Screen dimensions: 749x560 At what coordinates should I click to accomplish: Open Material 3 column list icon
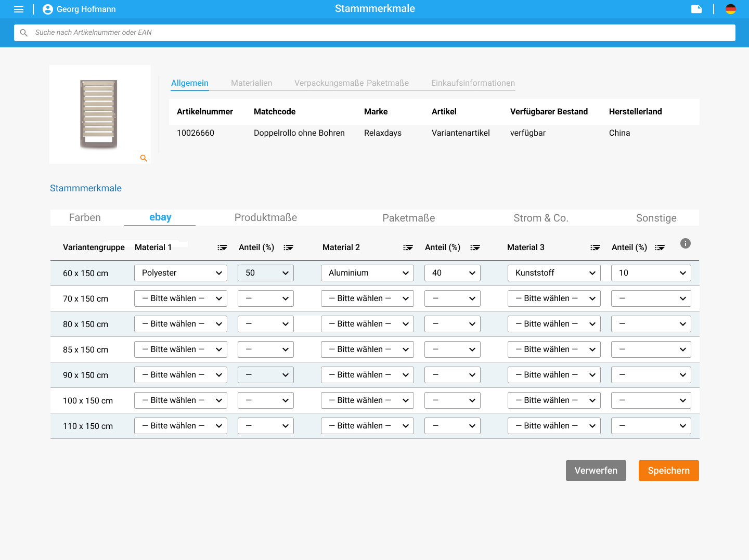pyautogui.click(x=595, y=248)
